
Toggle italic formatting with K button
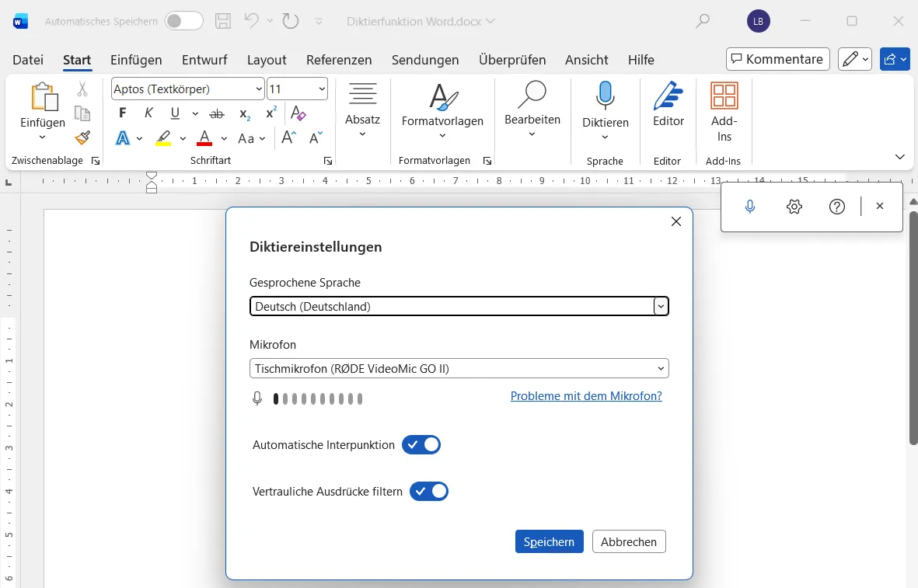coord(148,113)
